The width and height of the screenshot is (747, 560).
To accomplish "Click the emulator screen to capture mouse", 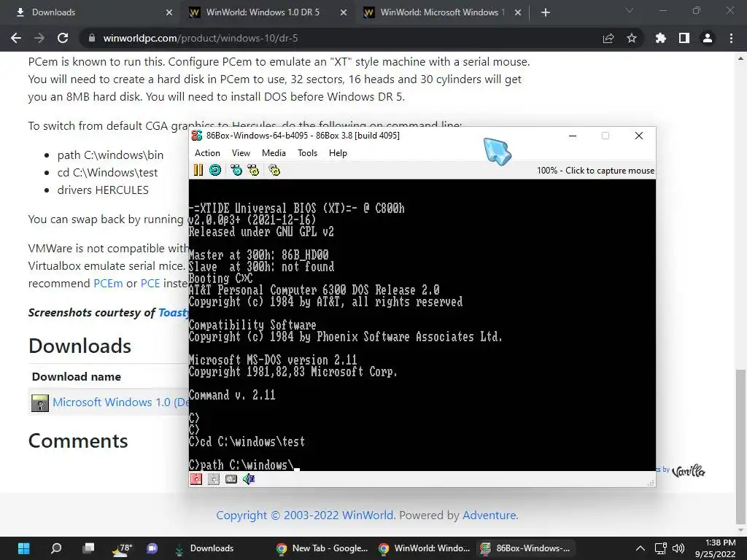I will click(x=422, y=324).
